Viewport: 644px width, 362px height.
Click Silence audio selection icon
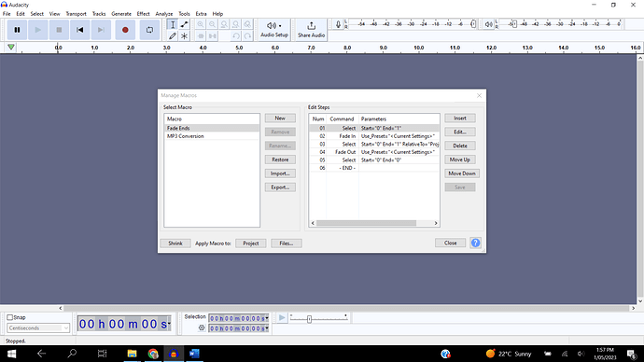tap(213, 36)
